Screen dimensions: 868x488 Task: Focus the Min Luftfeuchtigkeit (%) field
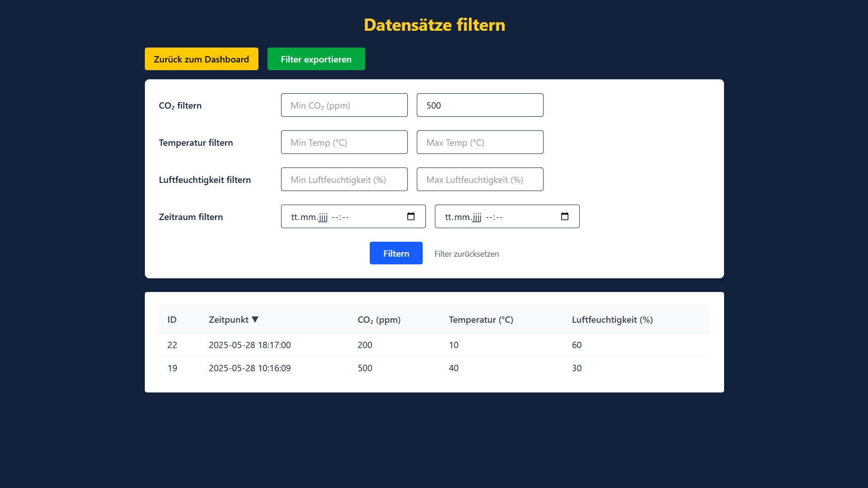(344, 179)
